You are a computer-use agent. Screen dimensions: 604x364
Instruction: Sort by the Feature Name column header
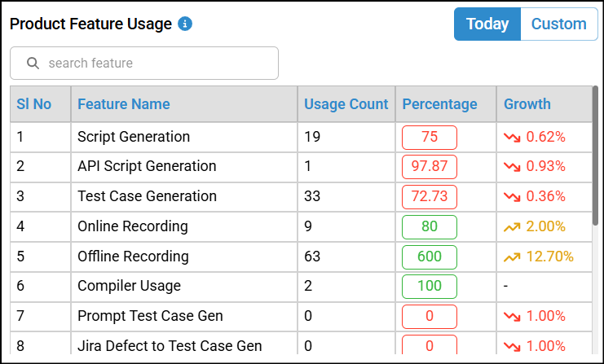124,104
